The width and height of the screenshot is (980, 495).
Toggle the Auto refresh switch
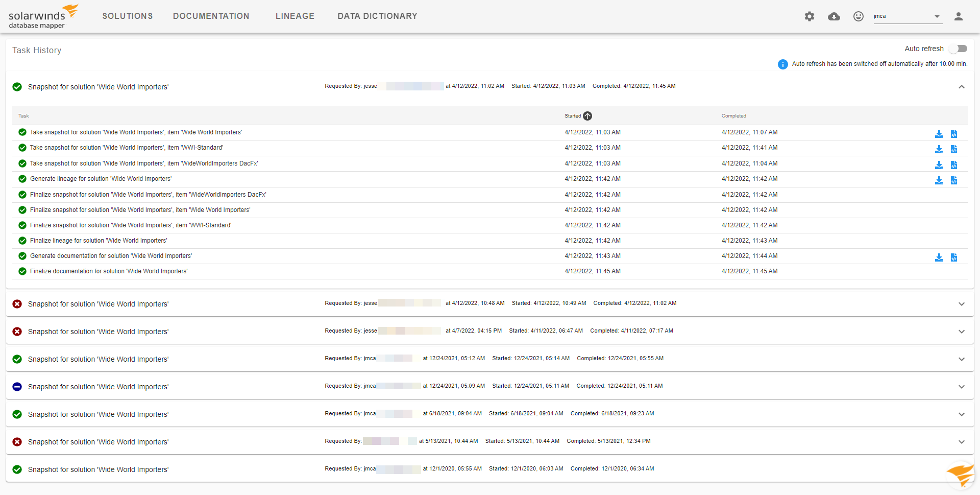tap(958, 49)
